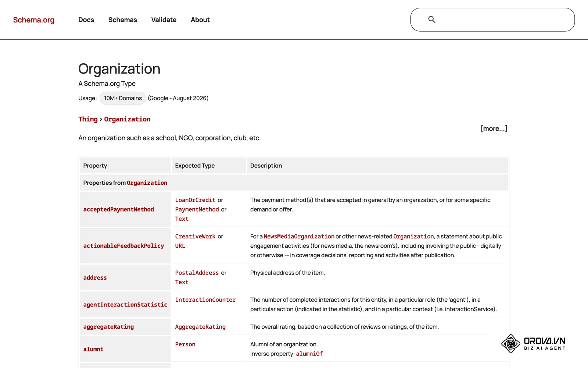This screenshot has height=368, width=588.
Task: Open the About menu item
Action: pos(200,20)
